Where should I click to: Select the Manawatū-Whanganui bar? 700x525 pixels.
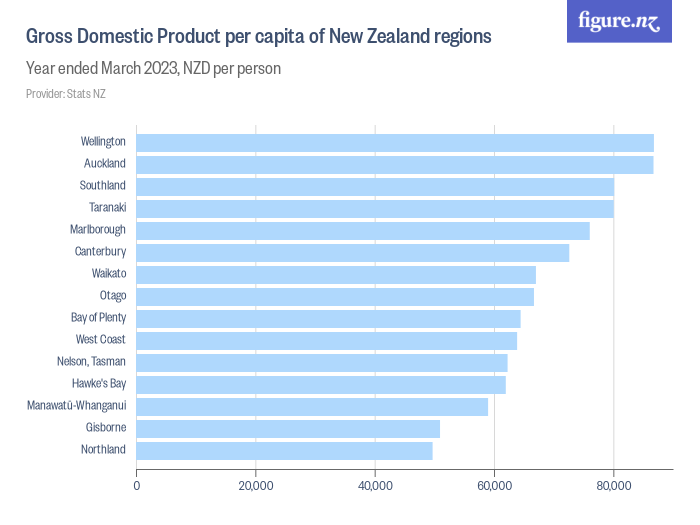coord(312,406)
